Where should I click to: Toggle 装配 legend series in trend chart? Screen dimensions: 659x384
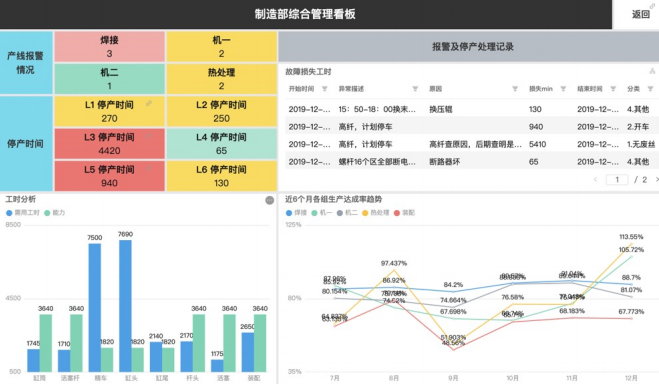click(x=404, y=213)
